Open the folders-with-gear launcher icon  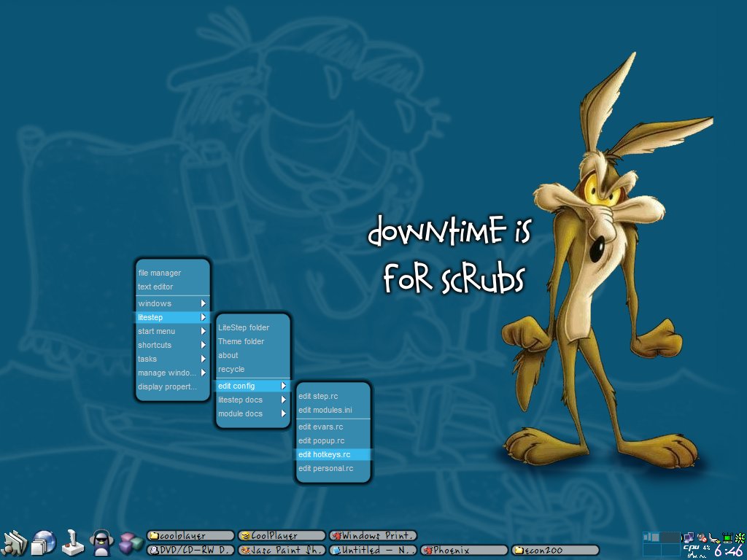coord(15,543)
